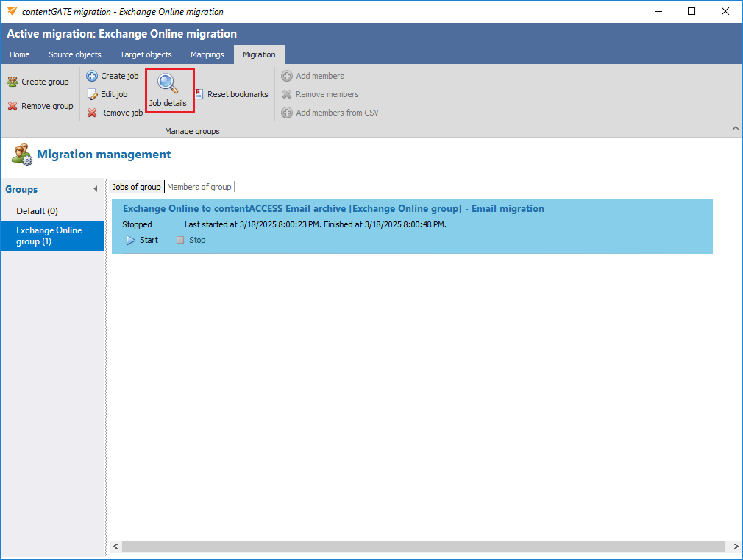The width and height of the screenshot is (743, 560).
Task: Open the Source objects tab
Action: (x=75, y=54)
